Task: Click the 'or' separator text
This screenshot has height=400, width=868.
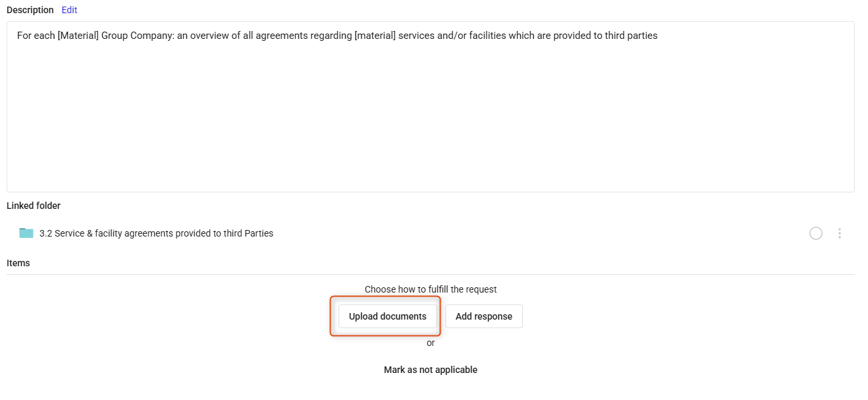Action: click(x=431, y=343)
